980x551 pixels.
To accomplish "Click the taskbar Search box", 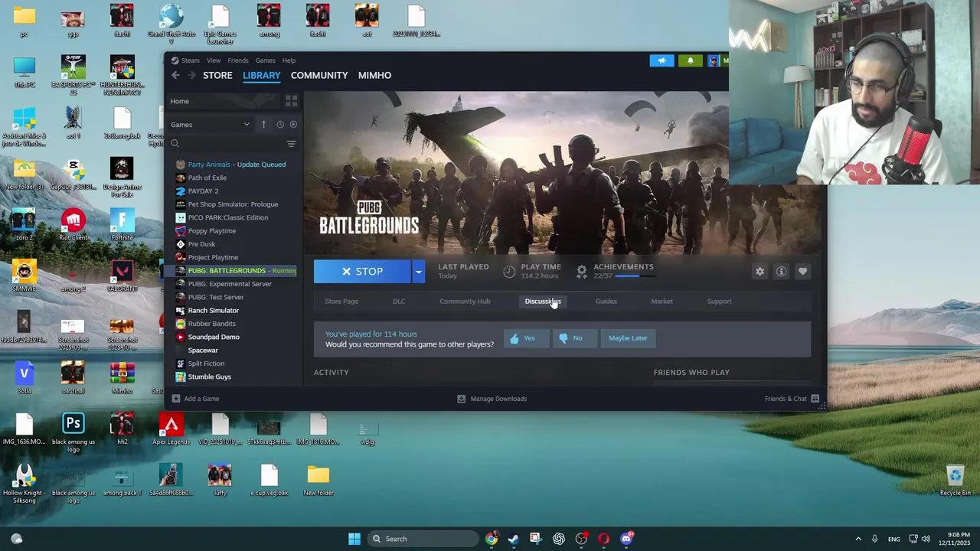I will (423, 539).
